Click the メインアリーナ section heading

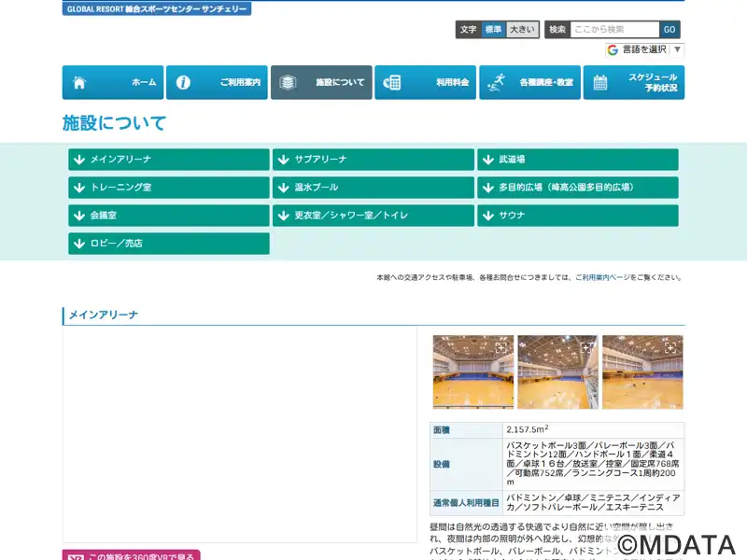tap(104, 315)
